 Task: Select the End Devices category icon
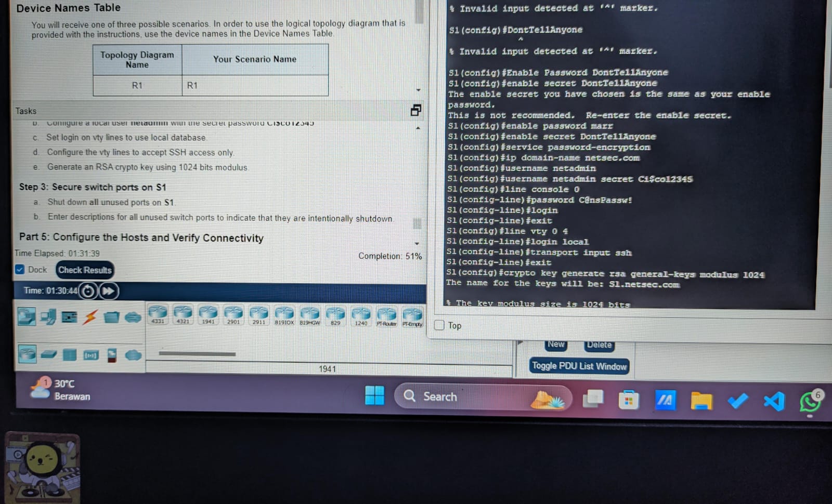point(48,316)
